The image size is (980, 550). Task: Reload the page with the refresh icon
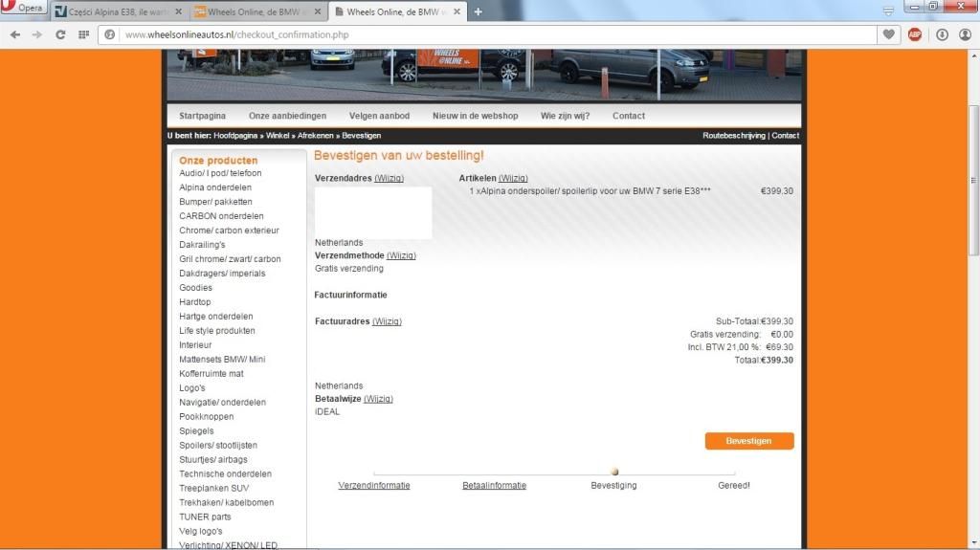(x=60, y=34)
